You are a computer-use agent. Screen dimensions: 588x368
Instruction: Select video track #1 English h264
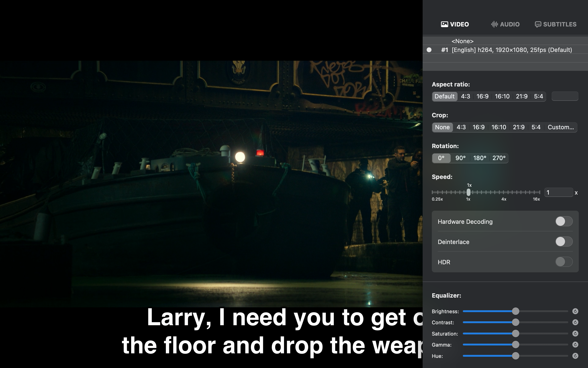click(x=505, y=50)
